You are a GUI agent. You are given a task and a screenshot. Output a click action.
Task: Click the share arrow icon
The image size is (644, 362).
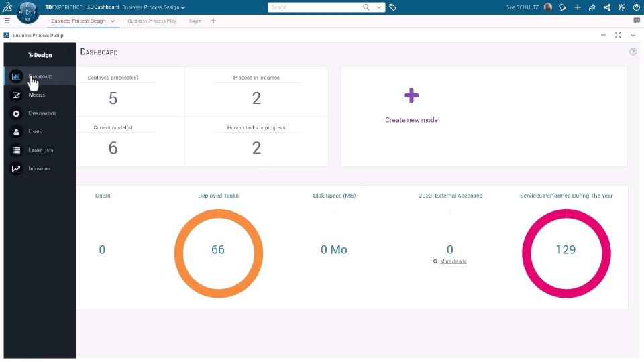tap(592, 7)
